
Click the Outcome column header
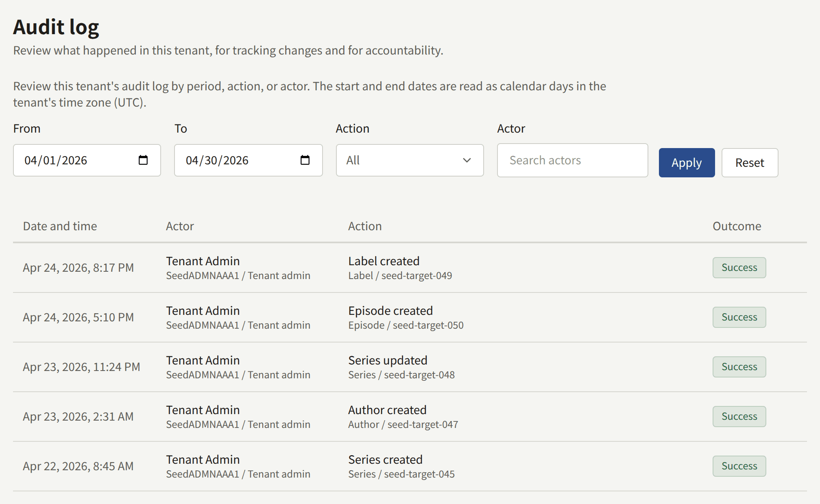(x=737, y=226)
